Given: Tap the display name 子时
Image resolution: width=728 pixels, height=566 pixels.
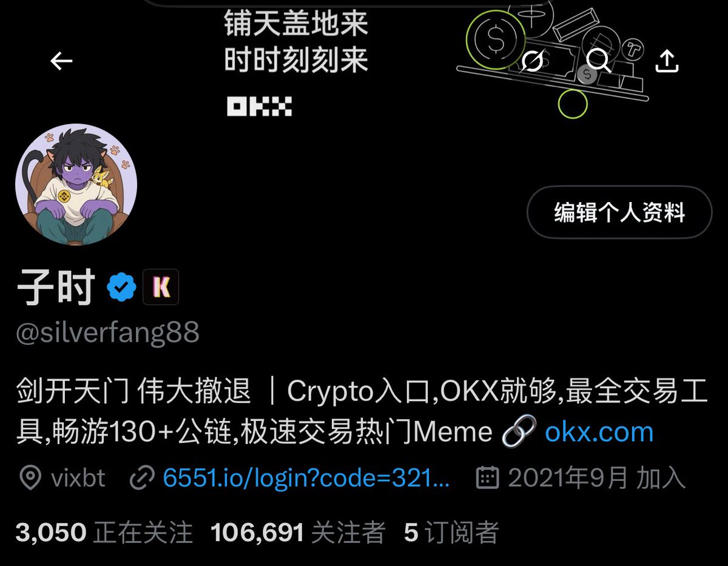Looking at the screenshot, I should [56, 287].
